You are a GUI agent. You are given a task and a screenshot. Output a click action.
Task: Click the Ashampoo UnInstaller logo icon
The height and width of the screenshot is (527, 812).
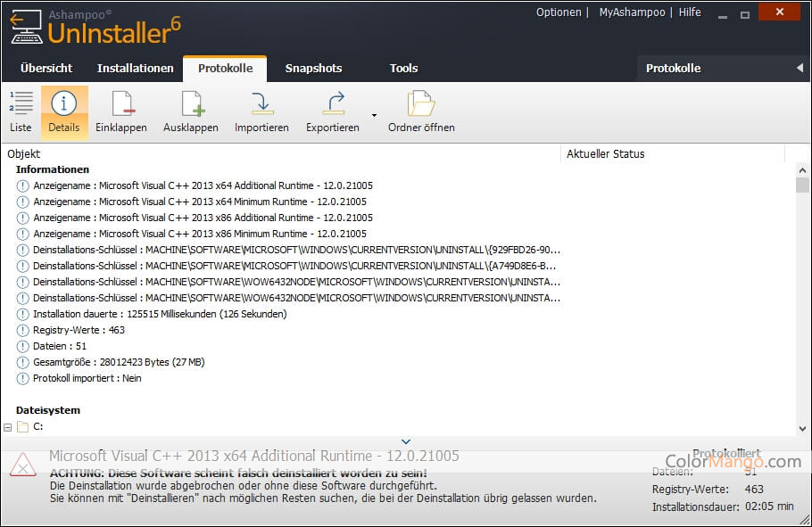26,27
